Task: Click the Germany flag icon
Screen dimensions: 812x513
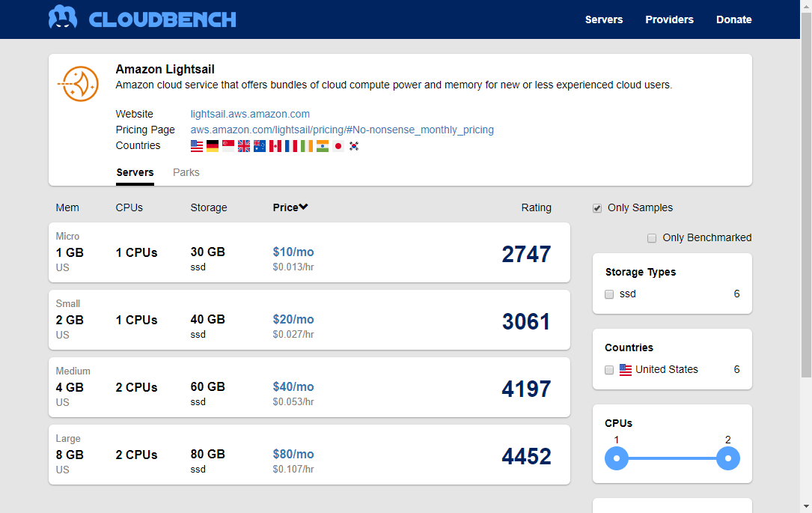Action: pos(213,146)
